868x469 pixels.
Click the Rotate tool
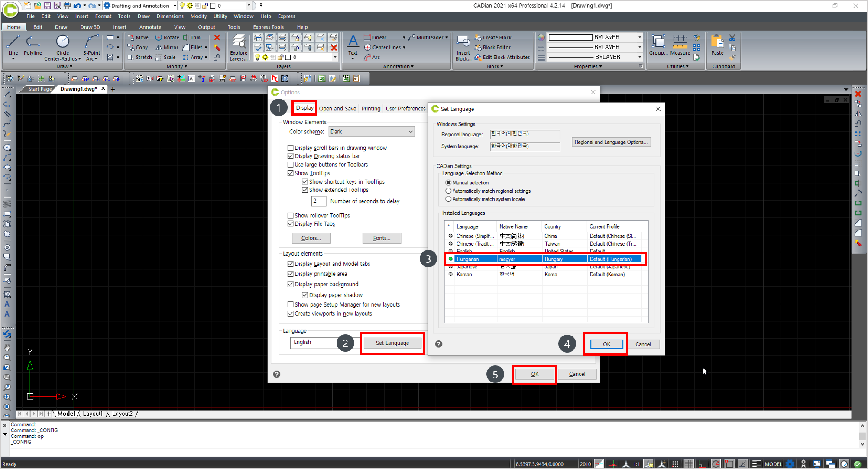[x=167, y=38]
